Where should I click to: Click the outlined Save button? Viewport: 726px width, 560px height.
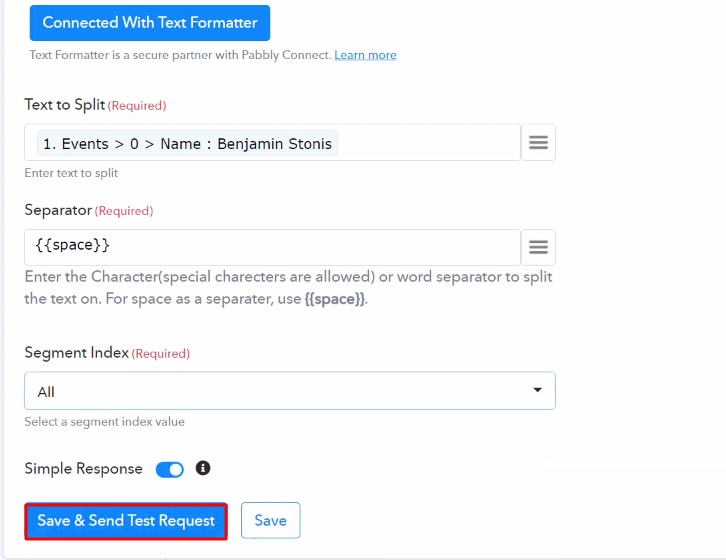(270, 521)
